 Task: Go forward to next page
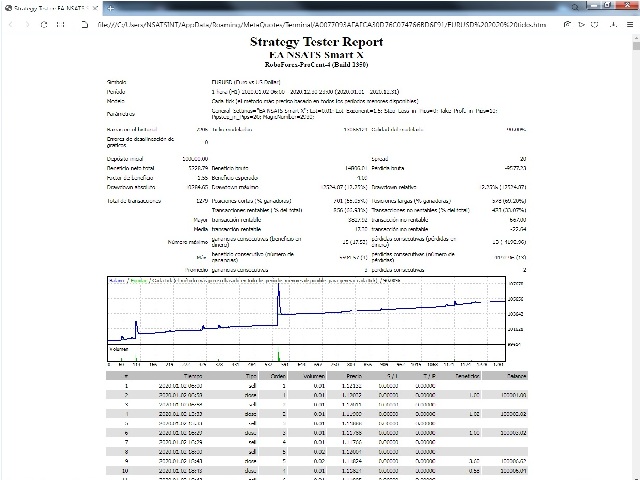coord(27,24)
